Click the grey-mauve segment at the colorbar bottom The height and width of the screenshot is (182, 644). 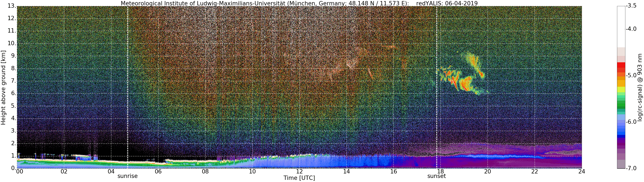(621, 164)
